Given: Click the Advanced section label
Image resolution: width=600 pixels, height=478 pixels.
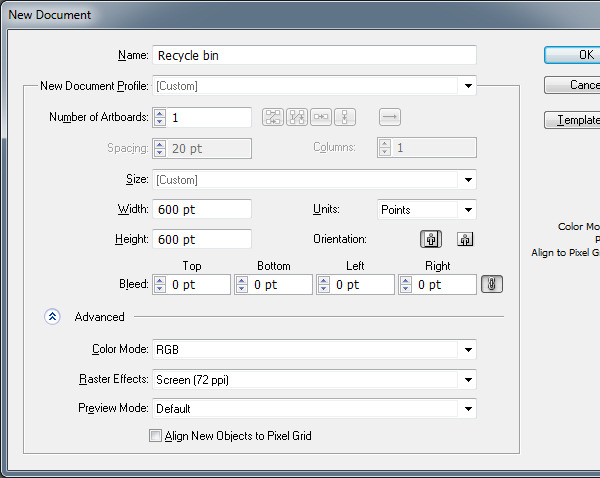Looking at the screenshot, I should pos(99,317).
